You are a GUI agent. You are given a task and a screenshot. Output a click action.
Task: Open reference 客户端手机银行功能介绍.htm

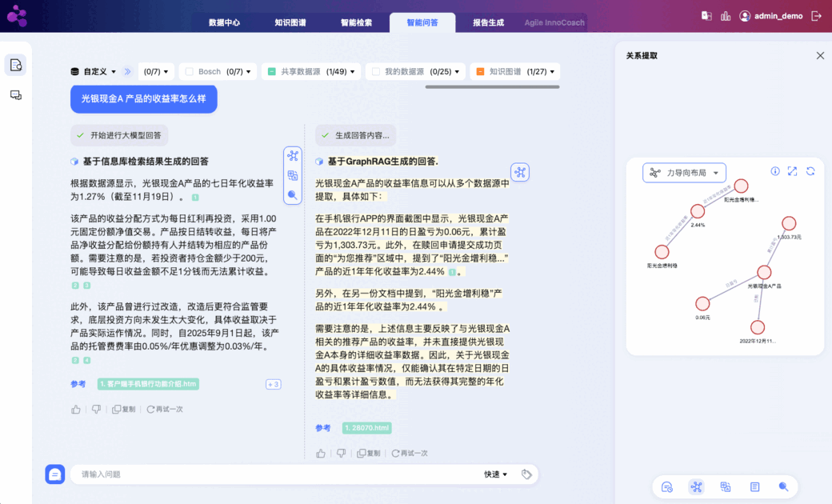148,384
